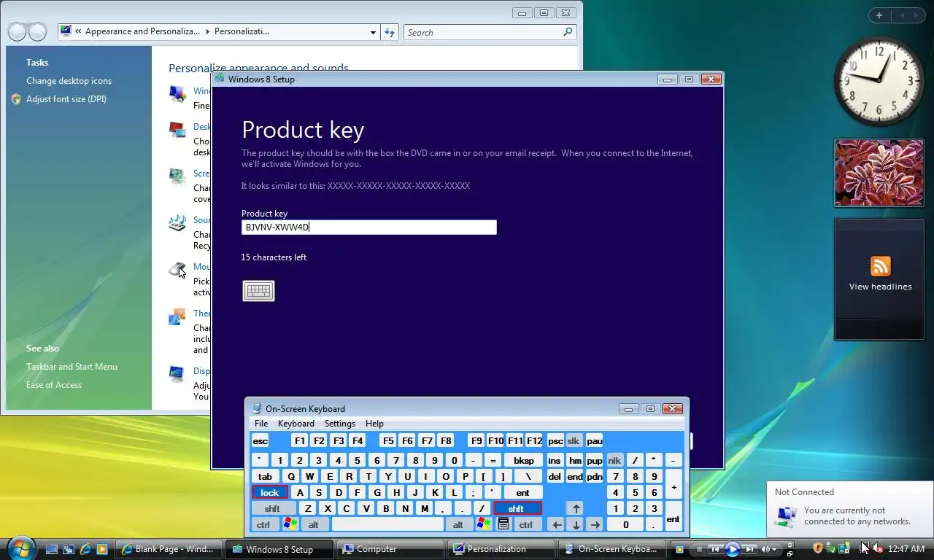Click the Display Settings icon in Personalization
Image resolution: width=934 pixels, height=560 pixels.
(177, 373)
